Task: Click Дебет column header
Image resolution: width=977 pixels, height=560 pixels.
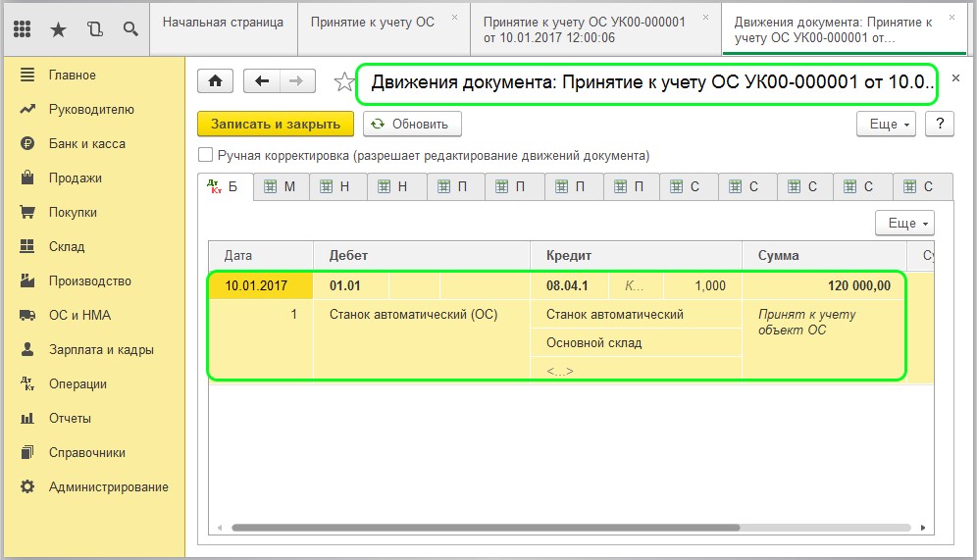Action: click(421, 255)
